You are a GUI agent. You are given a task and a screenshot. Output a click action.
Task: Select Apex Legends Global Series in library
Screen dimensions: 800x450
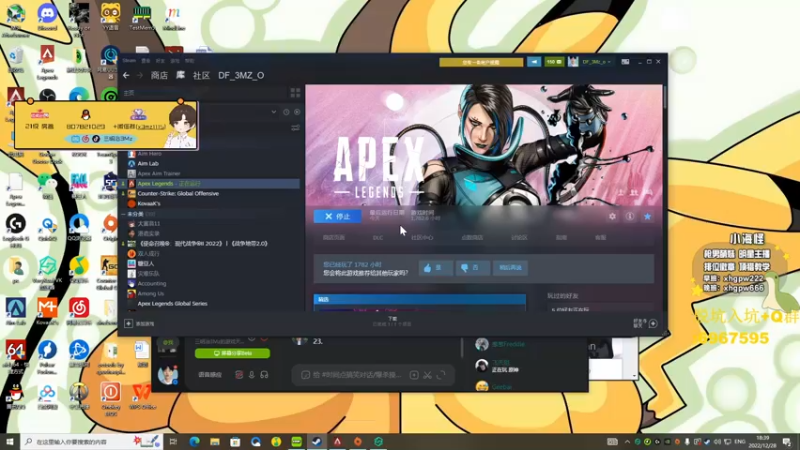click(172, 304)
